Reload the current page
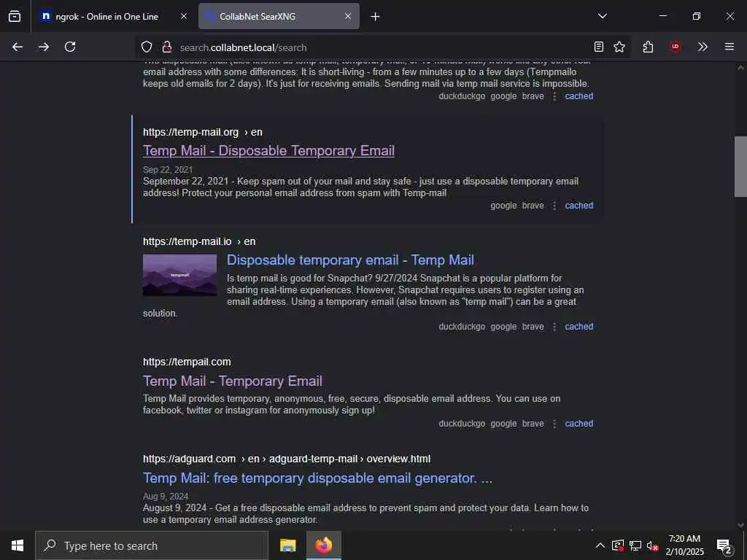The image size is (747, 560). click(70, 47)
